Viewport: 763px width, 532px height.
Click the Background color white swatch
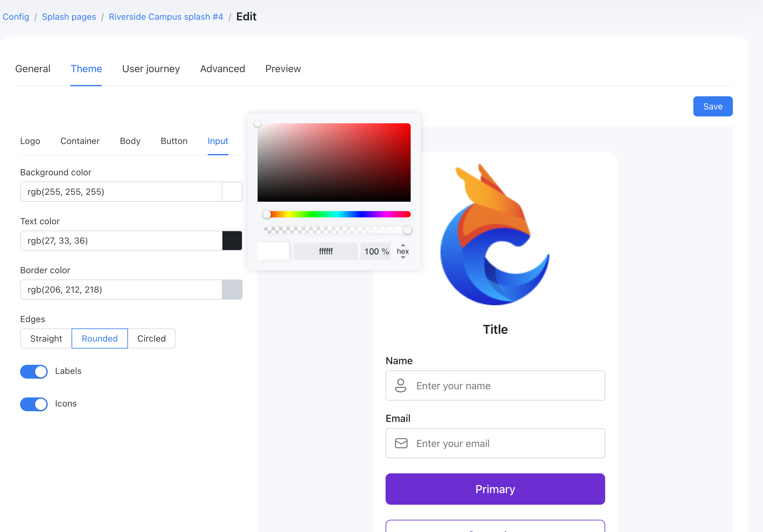click(232, 191)
